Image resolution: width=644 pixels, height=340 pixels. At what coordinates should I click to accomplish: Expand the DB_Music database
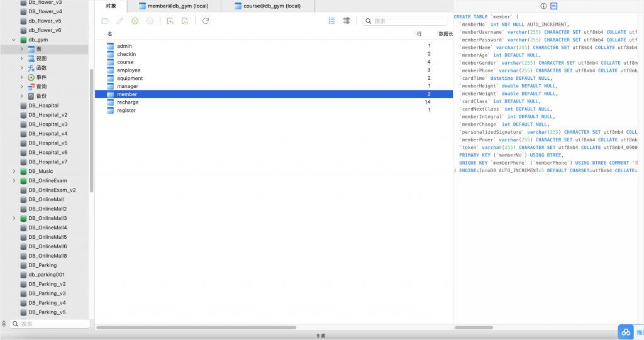point(14,171)
